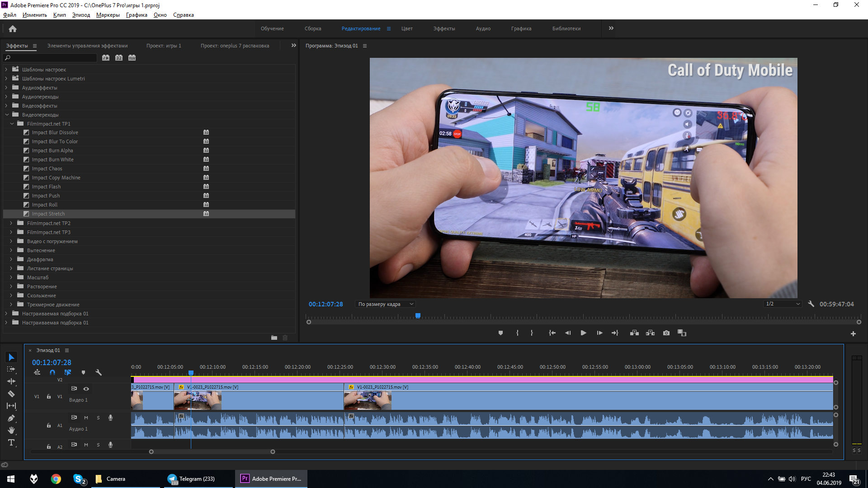The height and width of the screenshot is (488, 868).
Task: Expand the Видеоэффекты folder
Action: 6,106
